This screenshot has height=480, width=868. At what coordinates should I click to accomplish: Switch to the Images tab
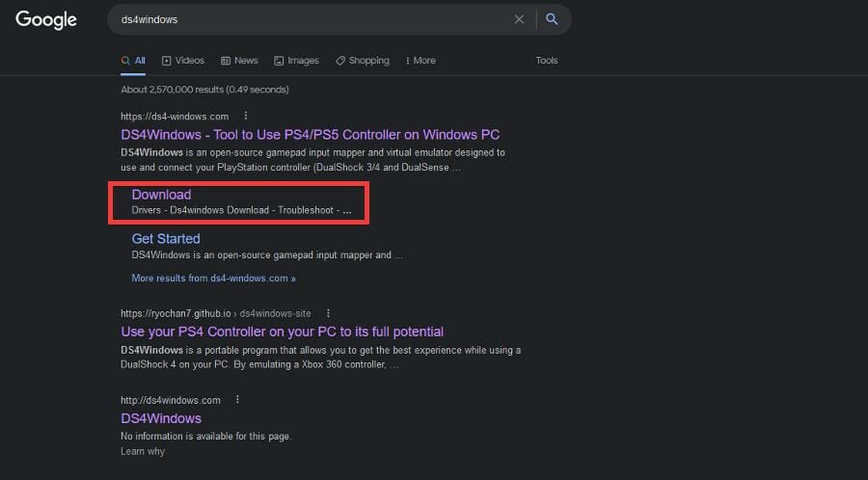(297, 61)
